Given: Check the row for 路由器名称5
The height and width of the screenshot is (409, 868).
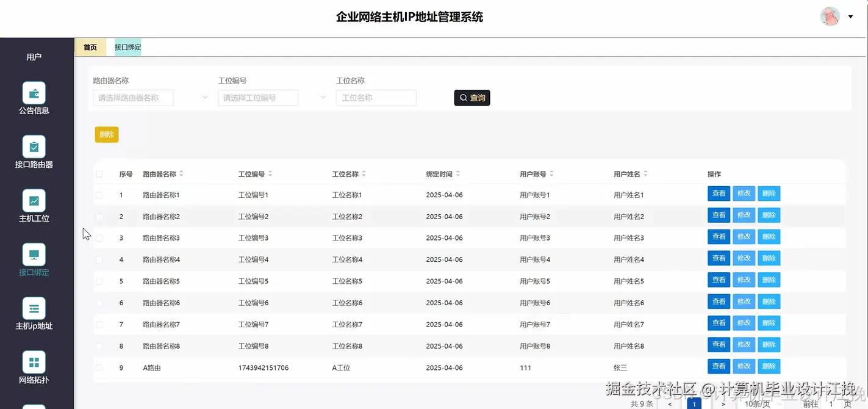Looking at the screenshot, I should [99, 281].
